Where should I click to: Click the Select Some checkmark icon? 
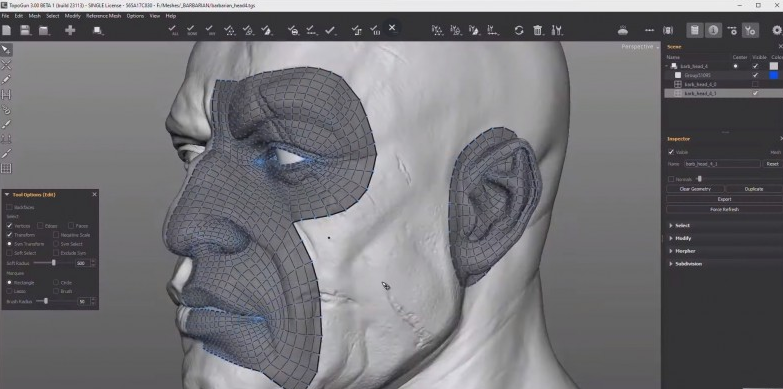coord(192,30)
